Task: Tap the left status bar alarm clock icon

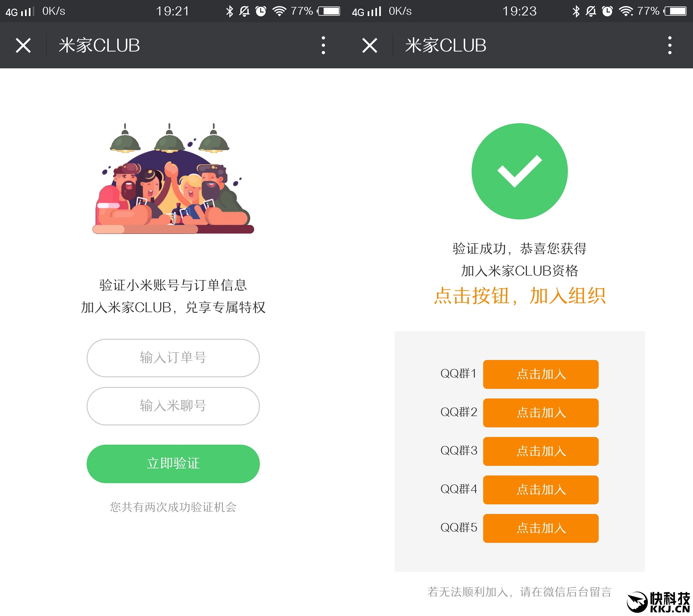Action: pos(261,11)
